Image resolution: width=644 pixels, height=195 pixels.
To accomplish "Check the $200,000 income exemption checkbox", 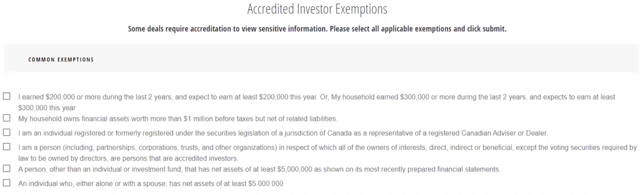I will [7, 96].
